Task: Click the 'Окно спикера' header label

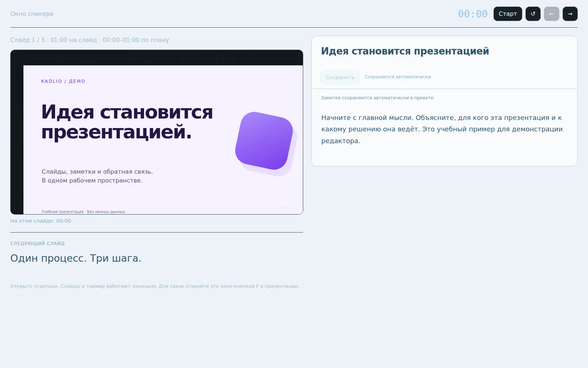Action: [x=32, y=14]
